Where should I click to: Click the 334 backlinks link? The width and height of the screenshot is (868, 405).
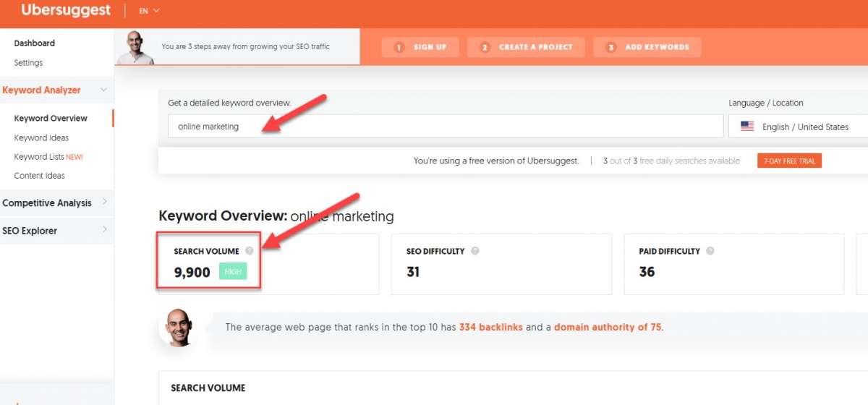pyautogui.click(x=490, y=327)
